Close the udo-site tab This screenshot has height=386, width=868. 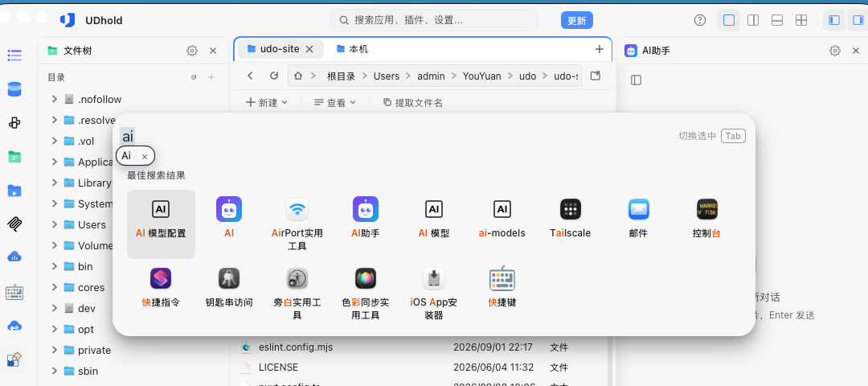tap(309, 49)
